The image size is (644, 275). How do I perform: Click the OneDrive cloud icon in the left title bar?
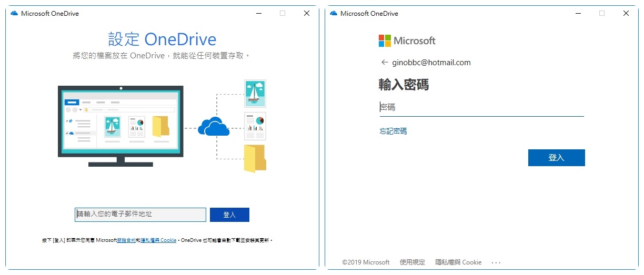[x=14, y=14]
